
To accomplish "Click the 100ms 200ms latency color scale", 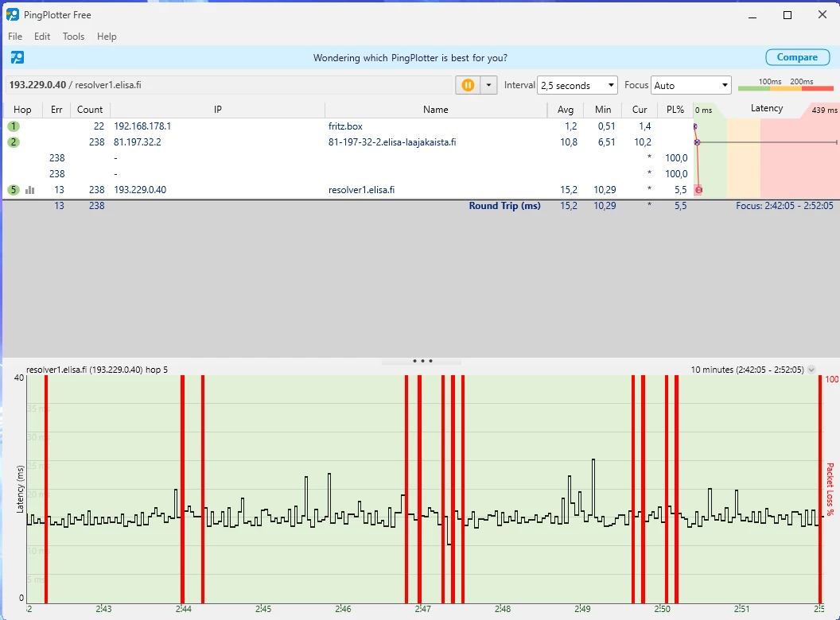I will point(785,84).
